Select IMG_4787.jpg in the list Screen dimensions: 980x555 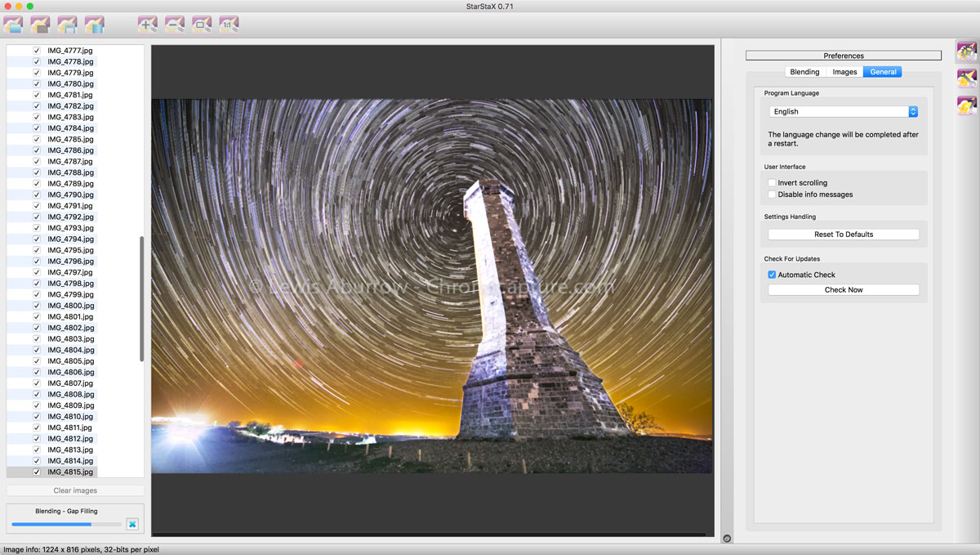click(x=70, y=161)
